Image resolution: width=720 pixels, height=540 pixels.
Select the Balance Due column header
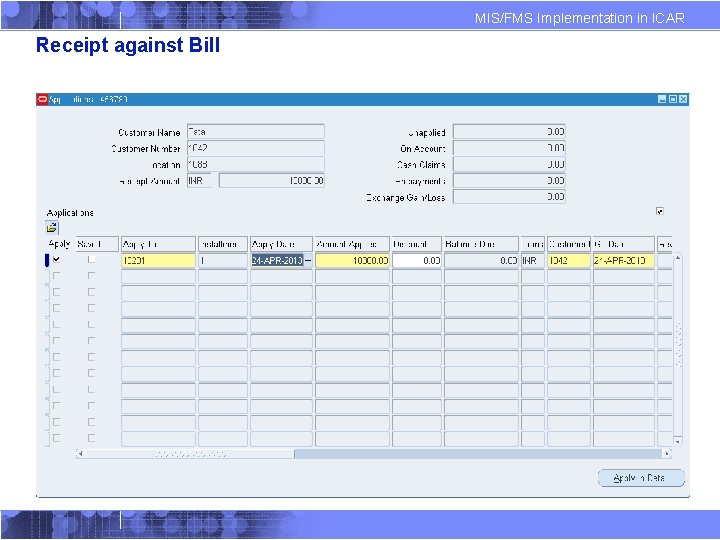coord(481,244)
